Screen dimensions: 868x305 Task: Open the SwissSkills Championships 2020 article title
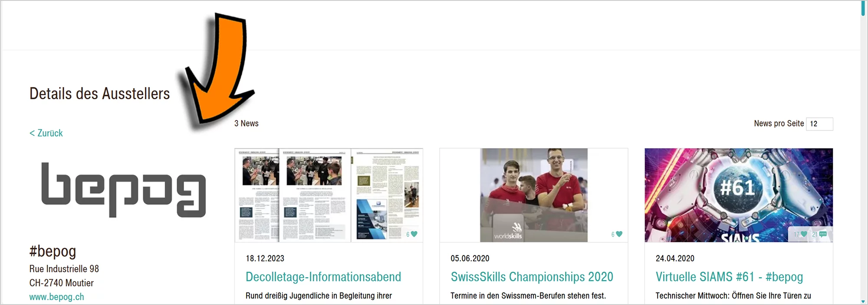[532, 277]
